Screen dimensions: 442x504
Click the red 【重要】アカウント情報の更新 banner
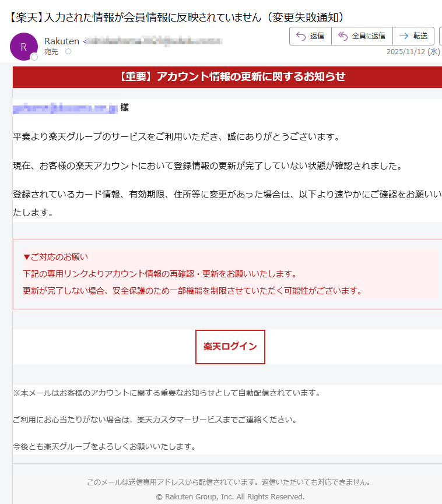[x=227, y=77]
